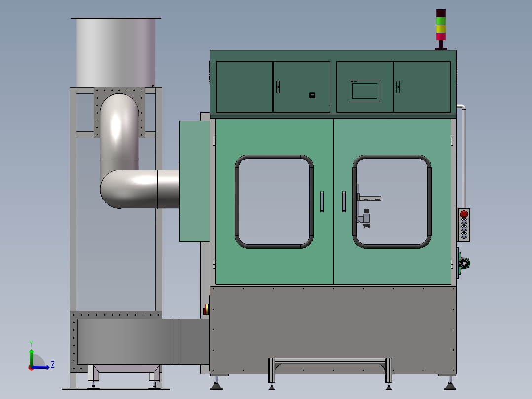The height and width of the screenshot is (399, 532).
Task: Click the red emergency stop button
Action: coord(464,214)
